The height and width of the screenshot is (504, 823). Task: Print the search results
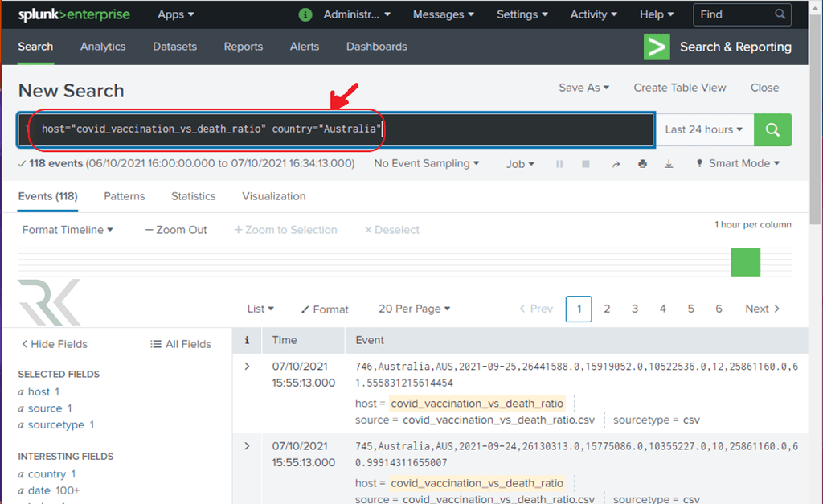(x=642, y=164)
